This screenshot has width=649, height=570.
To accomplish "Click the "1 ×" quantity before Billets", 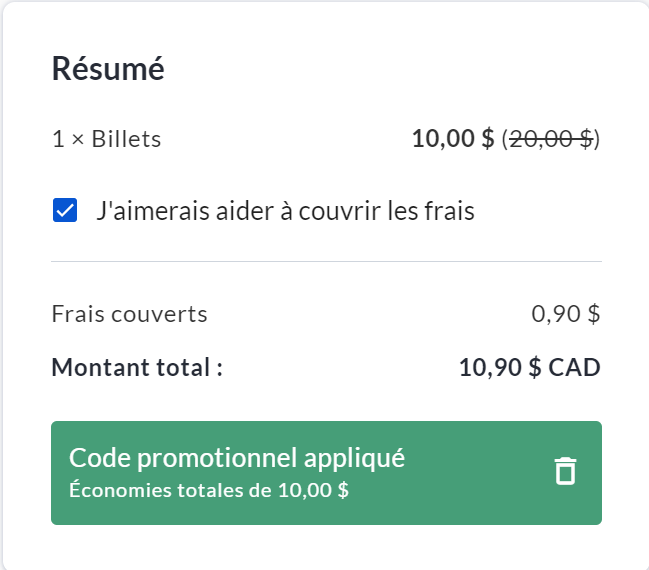I will click(x=67, y=139).
